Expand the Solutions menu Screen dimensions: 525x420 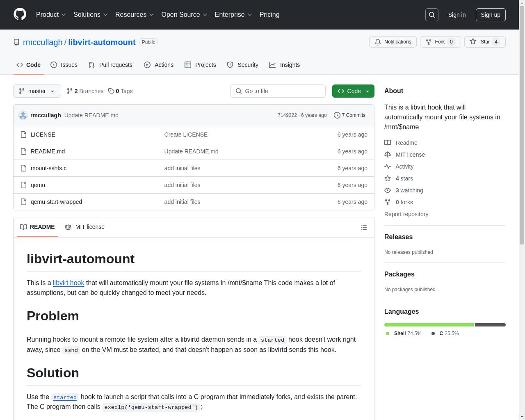91,15
